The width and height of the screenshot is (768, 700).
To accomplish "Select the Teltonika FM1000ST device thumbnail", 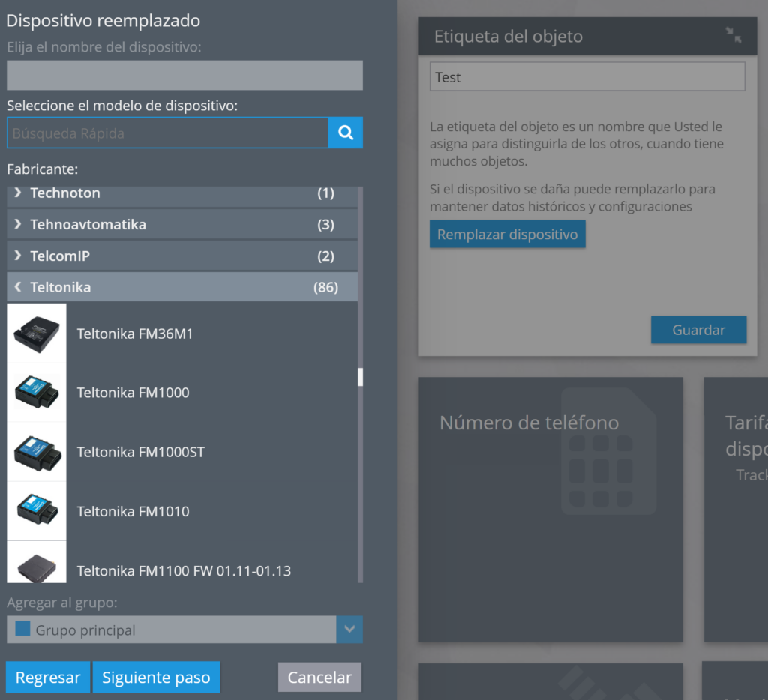I will [37, 452].
